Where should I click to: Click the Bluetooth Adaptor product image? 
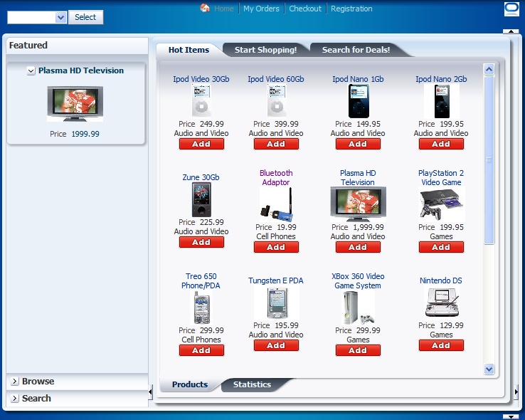276,204
